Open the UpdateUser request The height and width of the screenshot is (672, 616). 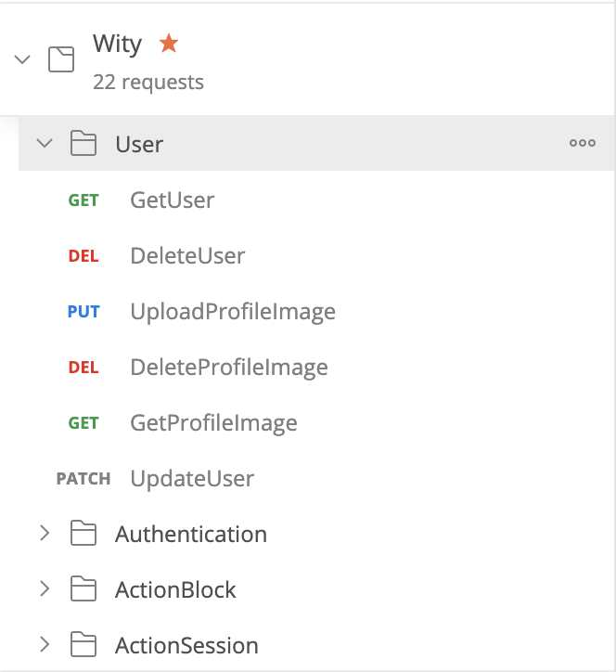pos(192,479)
